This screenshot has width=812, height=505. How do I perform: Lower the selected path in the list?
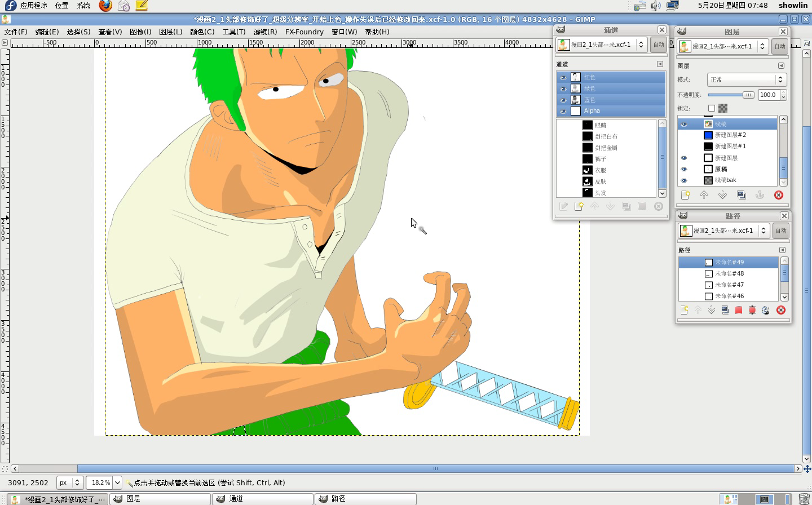coord(711,310)
